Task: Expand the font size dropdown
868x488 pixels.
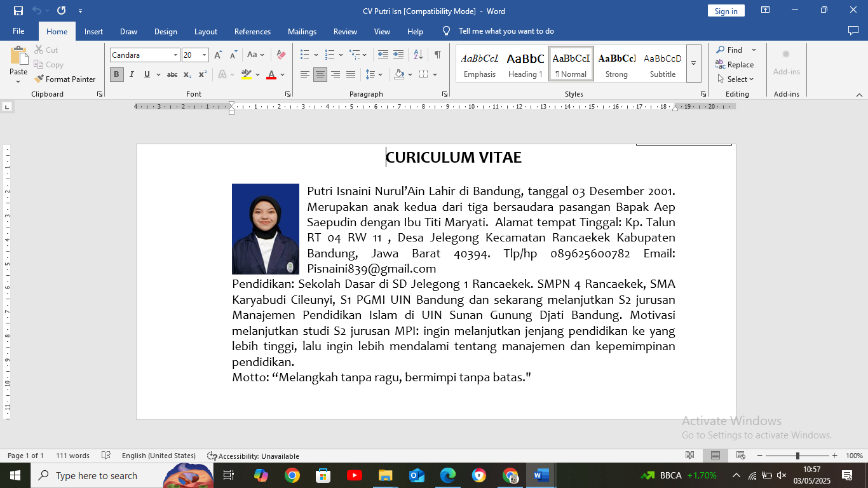Action: [x=204, y=55]
